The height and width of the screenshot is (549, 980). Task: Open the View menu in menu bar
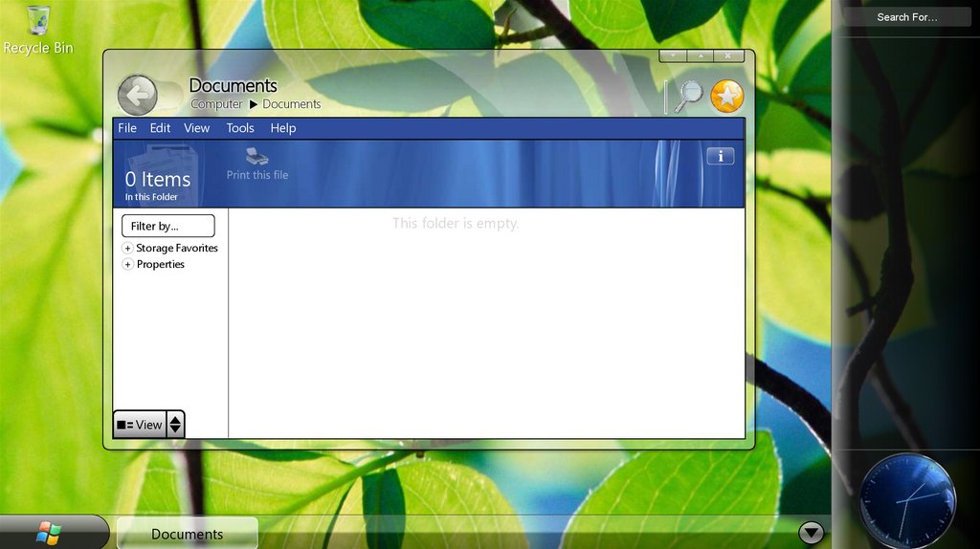(196, 128)
